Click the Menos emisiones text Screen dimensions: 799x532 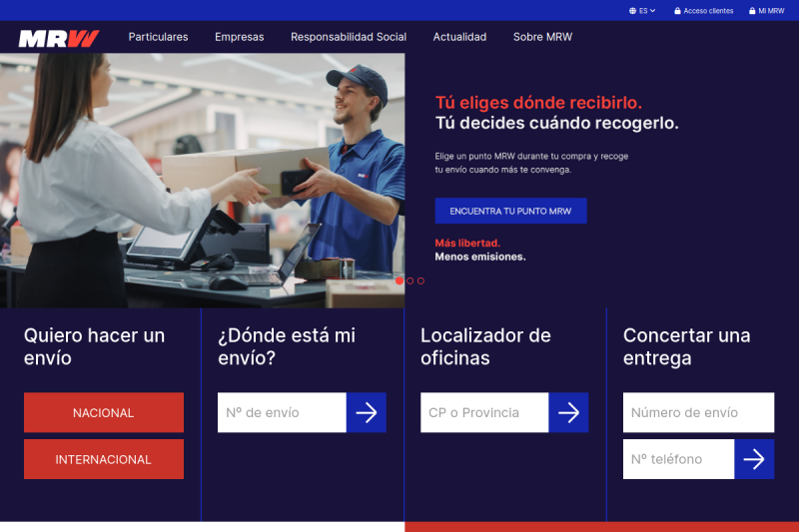tap(480, 257)
